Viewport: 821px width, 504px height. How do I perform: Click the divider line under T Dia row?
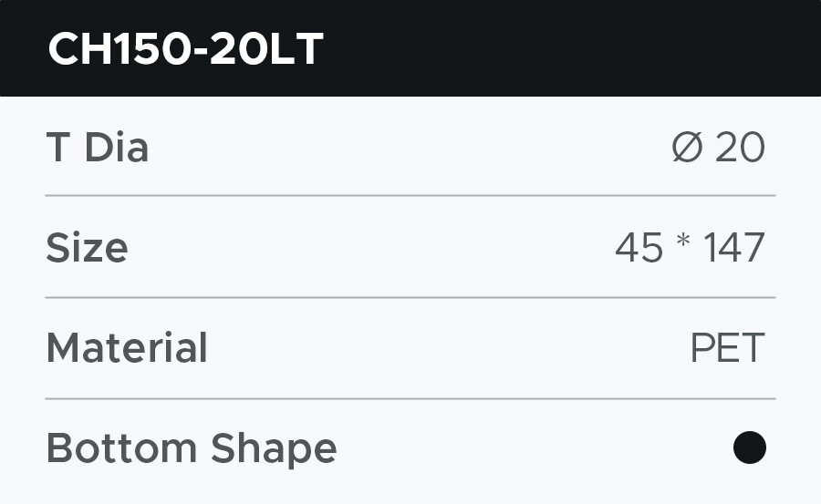410,195
